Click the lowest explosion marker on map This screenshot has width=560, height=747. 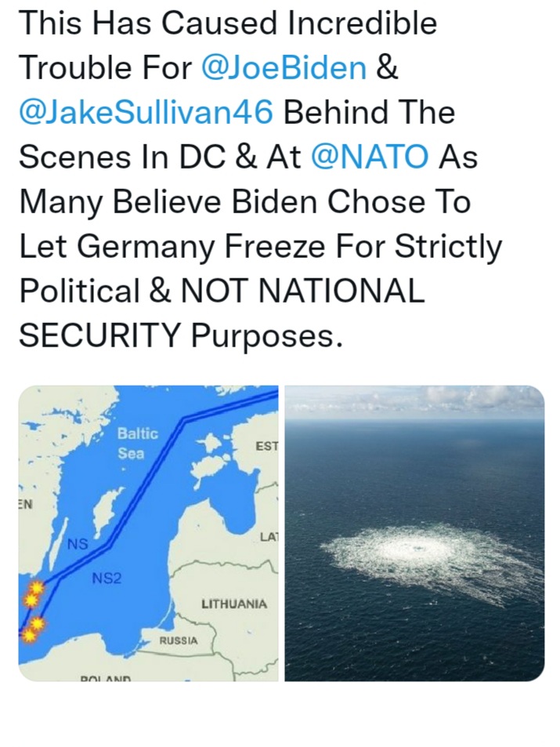(28, 636)
